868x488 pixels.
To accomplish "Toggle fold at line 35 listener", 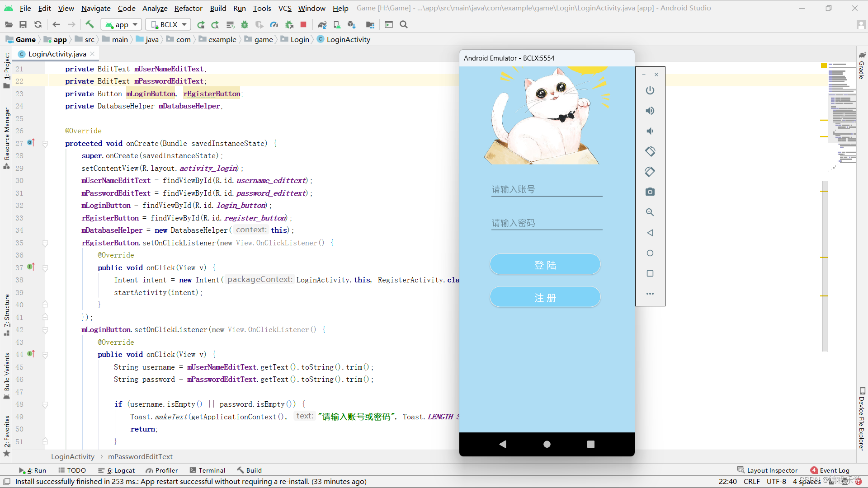I will [45, 243].
